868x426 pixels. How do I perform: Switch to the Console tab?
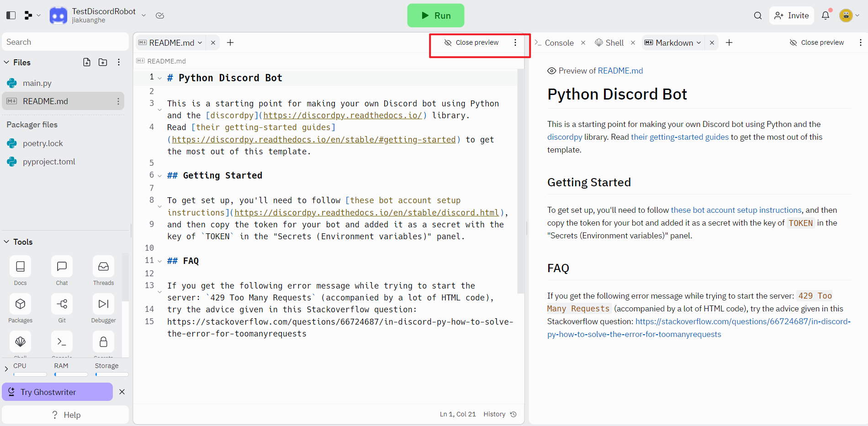554,42
